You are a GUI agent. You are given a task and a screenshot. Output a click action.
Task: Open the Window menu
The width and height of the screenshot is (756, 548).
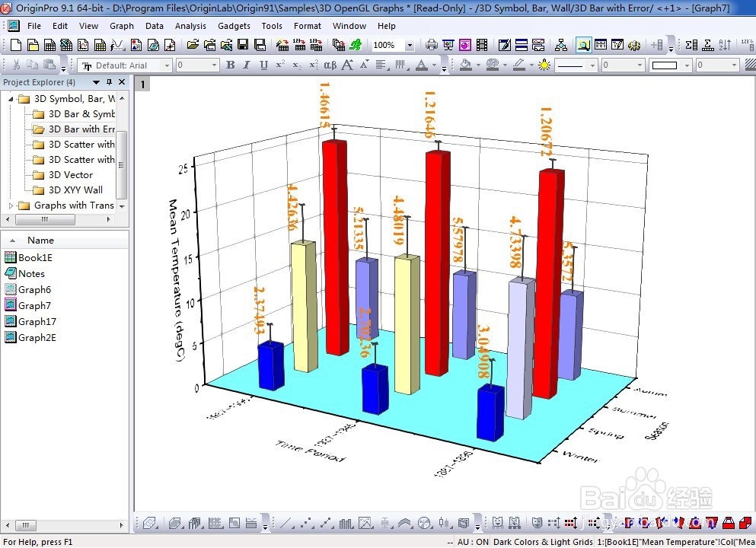[x=349, y=26]
